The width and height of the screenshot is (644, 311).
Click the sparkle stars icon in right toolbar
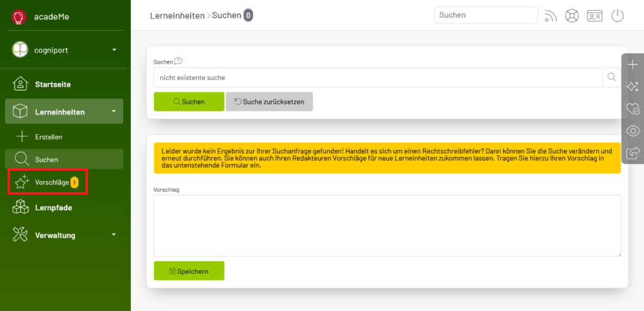click(633, 86)
